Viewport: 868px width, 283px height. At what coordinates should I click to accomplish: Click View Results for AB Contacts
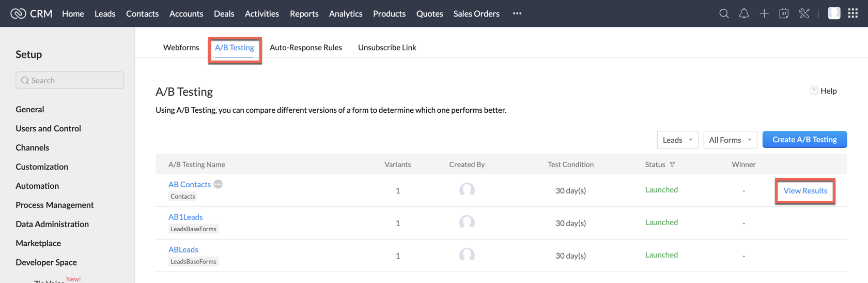pyautogui.click(x=804, y=191)
